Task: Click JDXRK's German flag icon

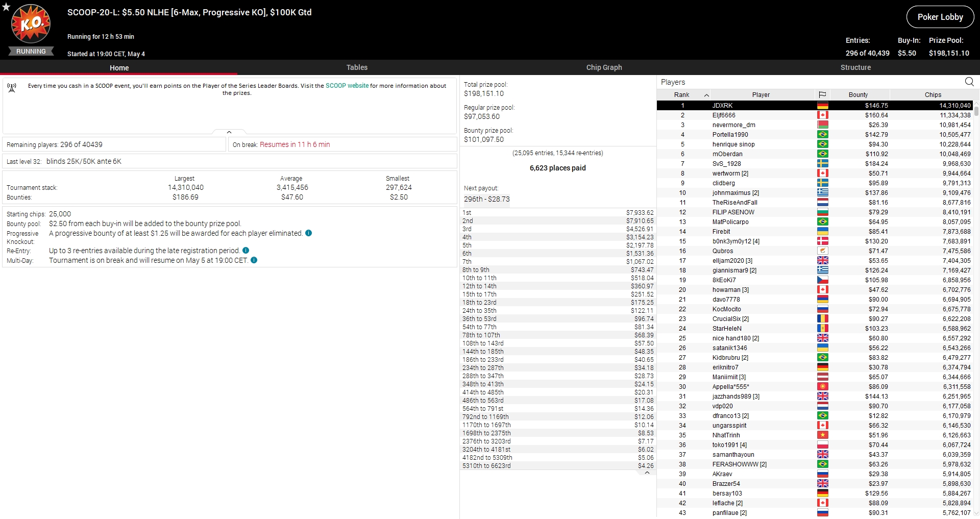Action: (x=822, y=106)
